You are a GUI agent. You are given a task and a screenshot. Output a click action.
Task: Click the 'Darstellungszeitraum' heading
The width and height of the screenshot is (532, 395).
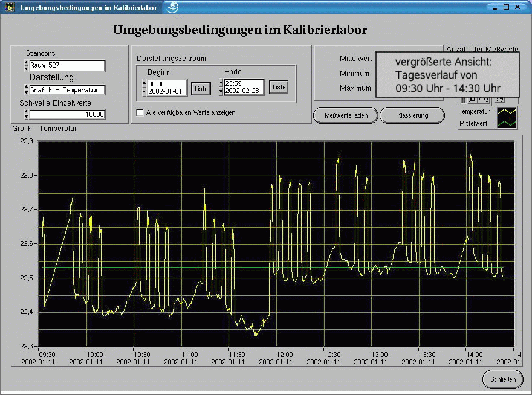click(171, 59)
